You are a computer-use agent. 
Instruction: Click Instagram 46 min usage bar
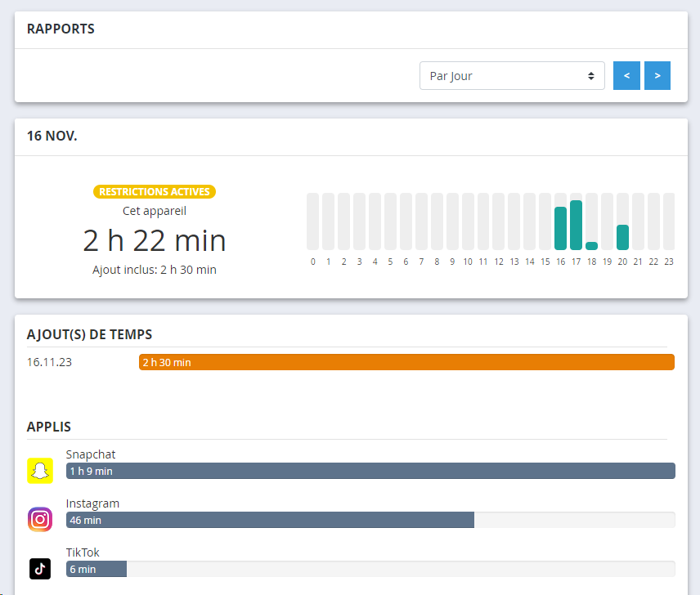pos(270,520)
